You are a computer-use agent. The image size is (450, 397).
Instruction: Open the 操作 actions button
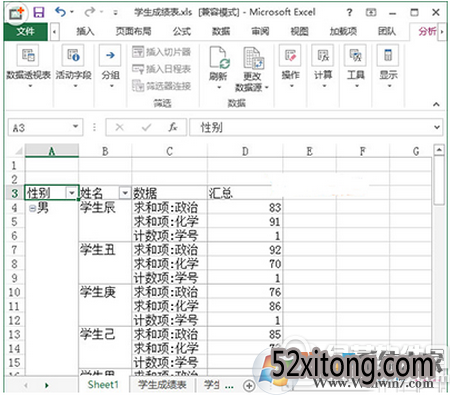pos(290,66)
